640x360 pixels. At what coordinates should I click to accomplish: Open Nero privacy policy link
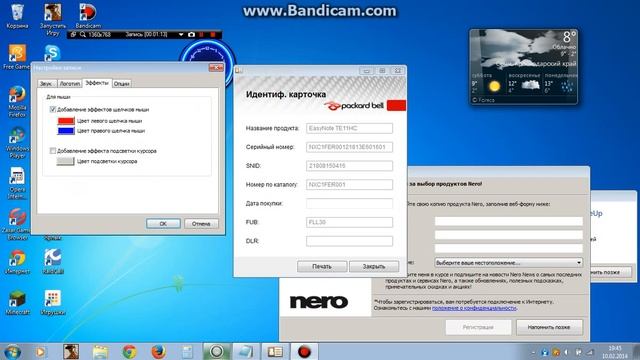point(474,308)
